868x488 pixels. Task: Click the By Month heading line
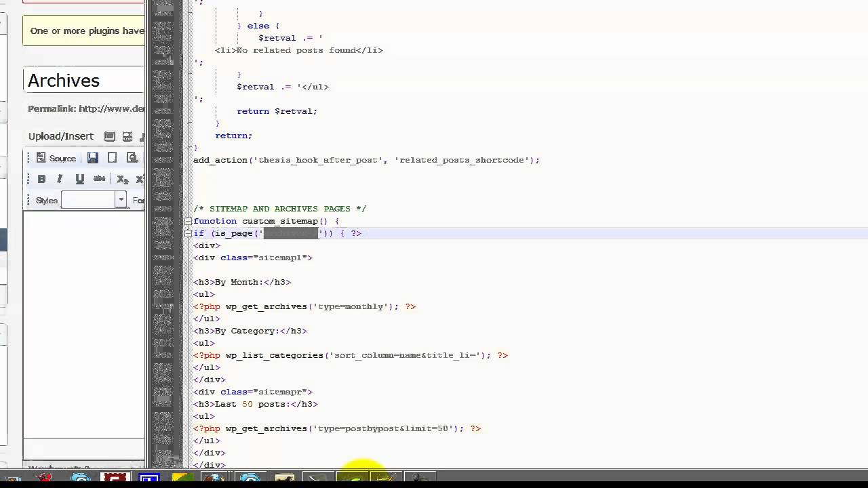point(242,282)
